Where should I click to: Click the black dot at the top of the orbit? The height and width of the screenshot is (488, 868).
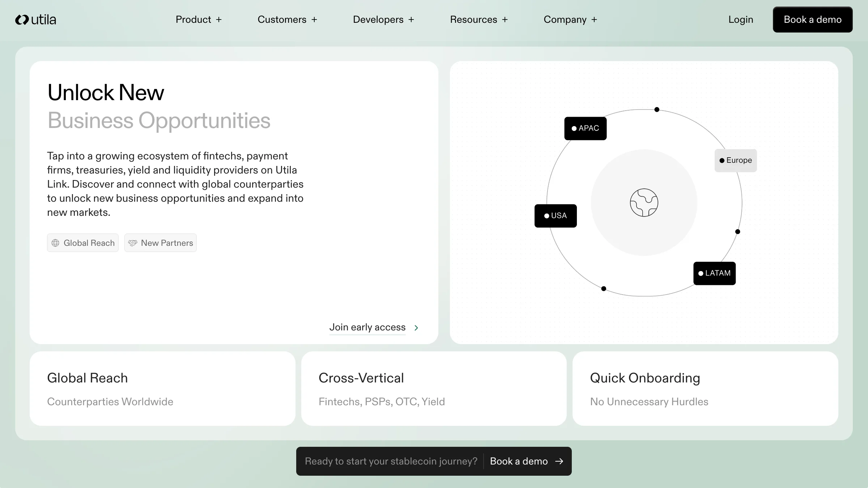click(657, 110)
